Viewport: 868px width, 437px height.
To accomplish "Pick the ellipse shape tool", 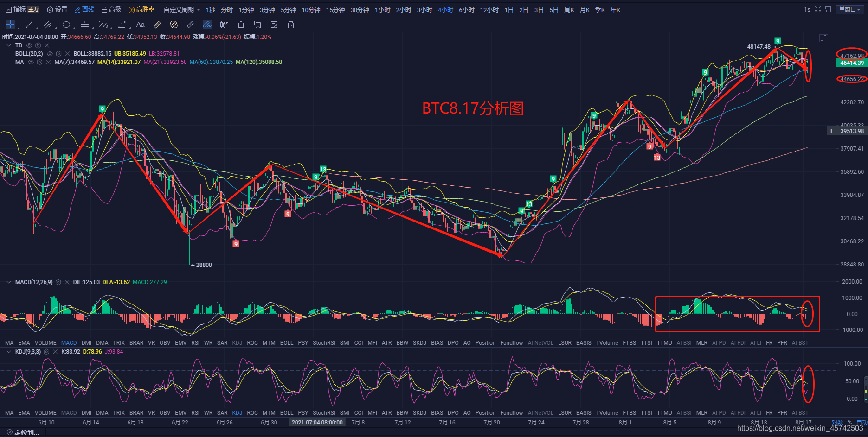I will pyautogui.click(x=66, y=25).
